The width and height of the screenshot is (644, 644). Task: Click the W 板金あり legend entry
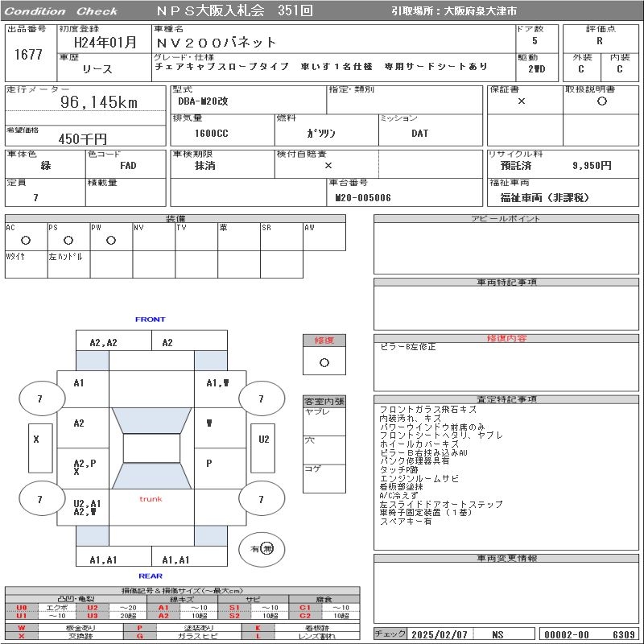pos(64,628)
